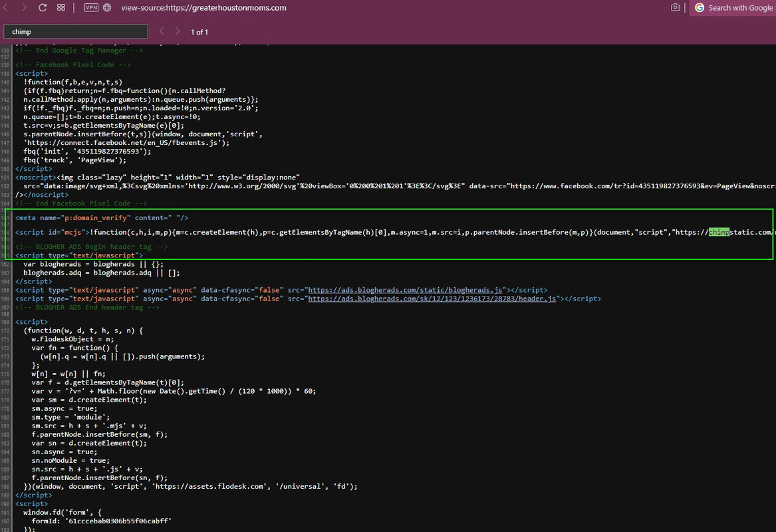Click the fbevents.js URL string line
The image size is (776, 532).
coord(126,142)
